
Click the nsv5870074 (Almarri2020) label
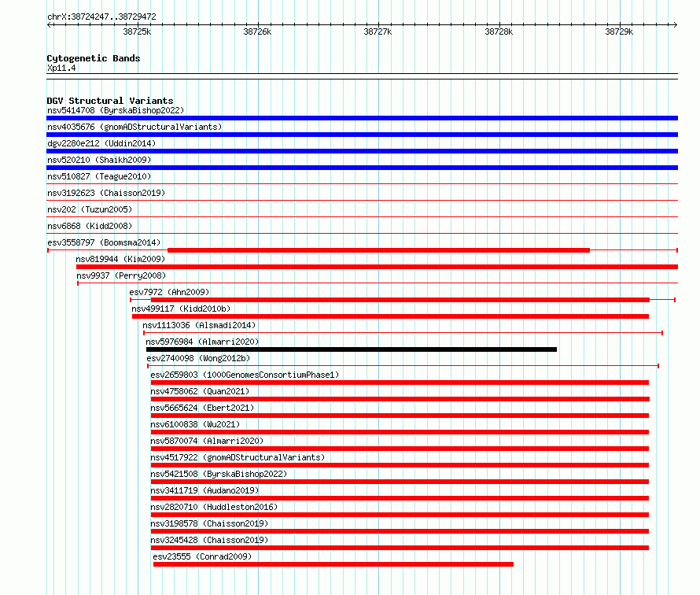point(207,441)
